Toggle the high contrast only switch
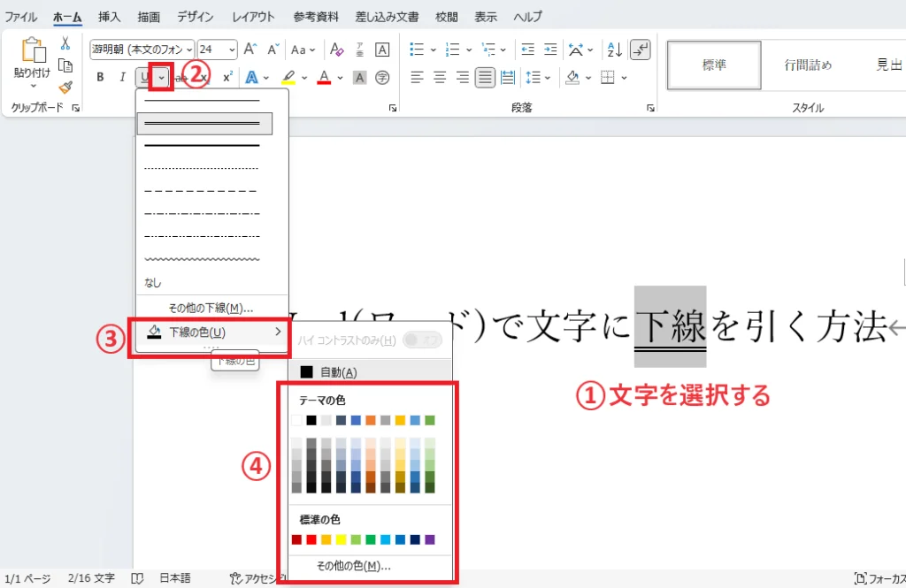This screenshot has width=906, height=588. click(x=422, y=340)
